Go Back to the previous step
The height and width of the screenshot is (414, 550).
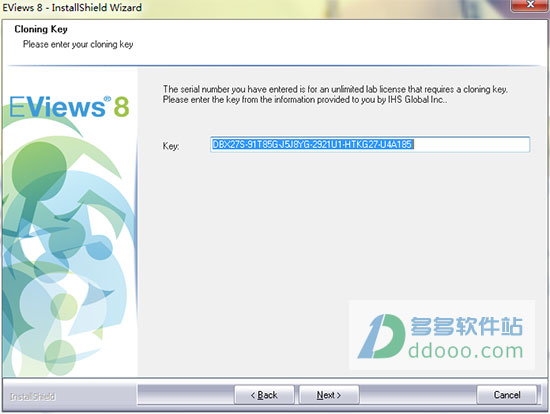coord(264,395)
